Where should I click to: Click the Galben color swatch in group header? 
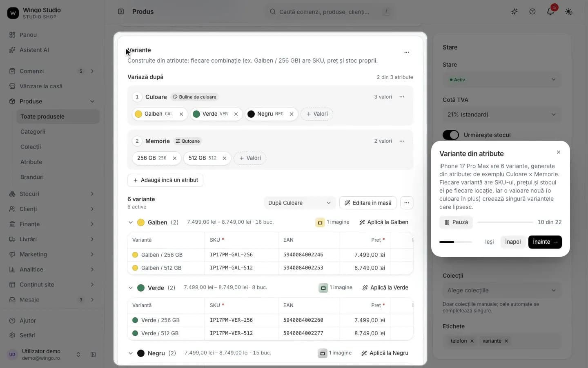click(141, 222)
